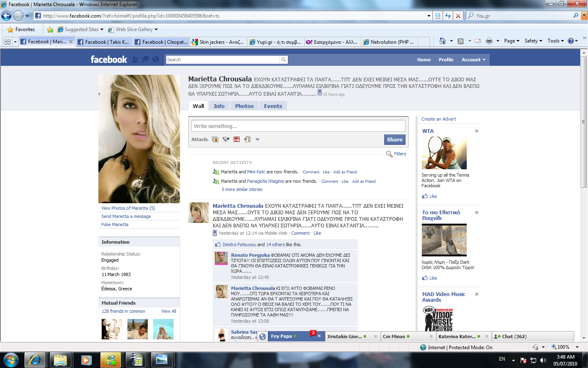This screenshot has width=588, height=368.
Task: Click Facebook friend requests icon
Action: tap(135, 59)
